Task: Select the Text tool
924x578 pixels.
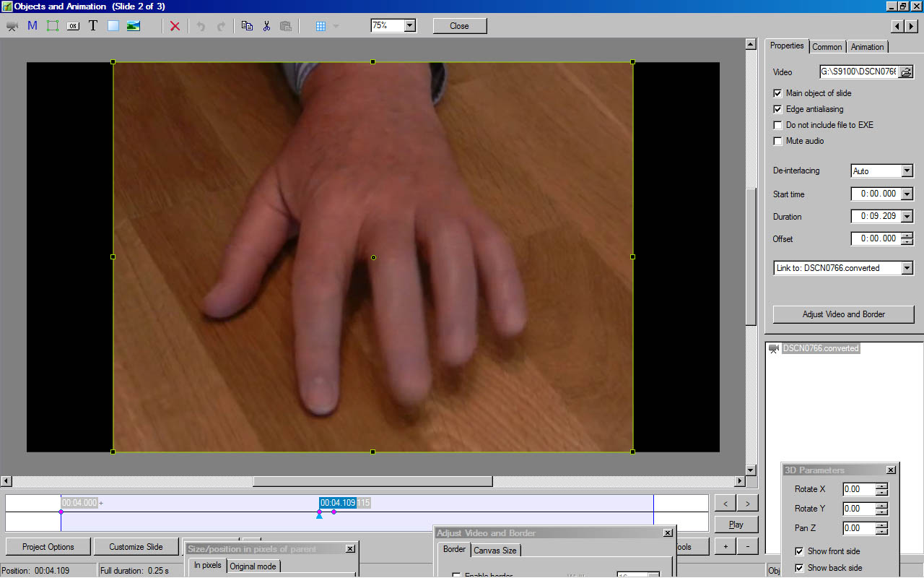Action: click(93, 26)
